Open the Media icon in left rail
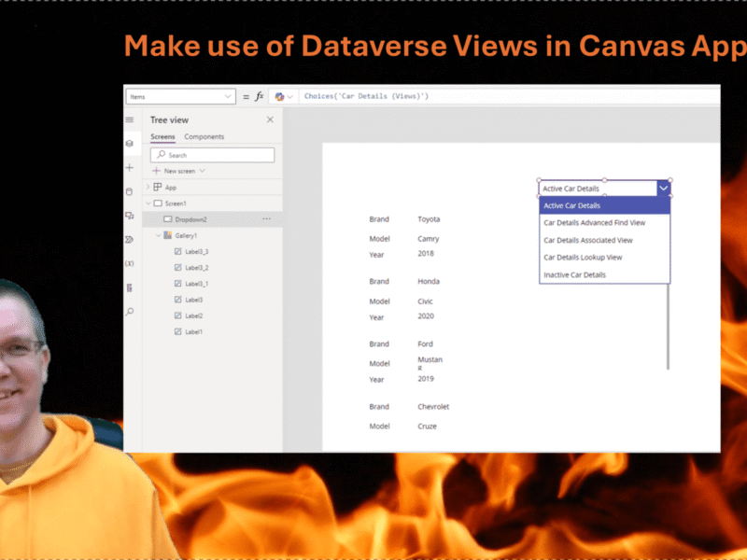The width and height of the screenshot is (747, 560). click(130, 216)
